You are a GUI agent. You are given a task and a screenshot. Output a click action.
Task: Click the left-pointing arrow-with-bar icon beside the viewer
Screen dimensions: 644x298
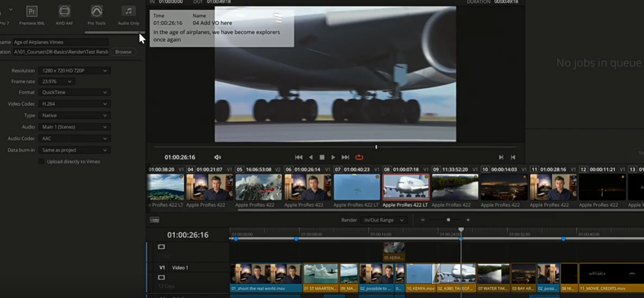pos(513,157)
